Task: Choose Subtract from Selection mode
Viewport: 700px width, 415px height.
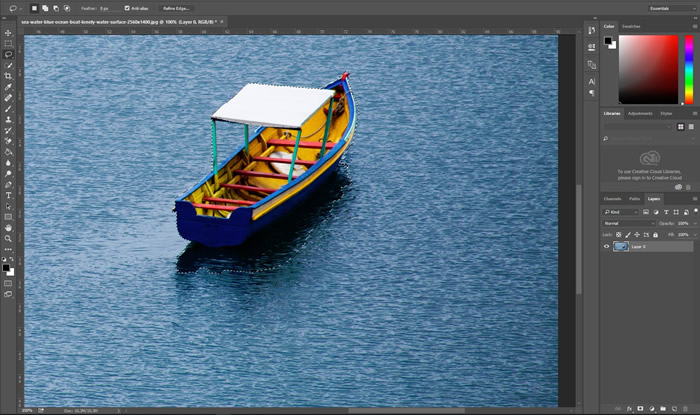Action: tap(56, 8)
